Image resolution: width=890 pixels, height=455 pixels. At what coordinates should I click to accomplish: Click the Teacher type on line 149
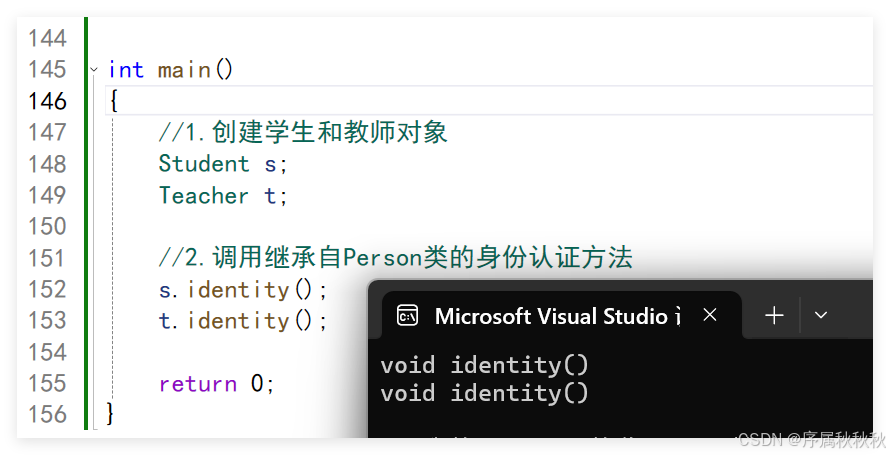[204, 195]
